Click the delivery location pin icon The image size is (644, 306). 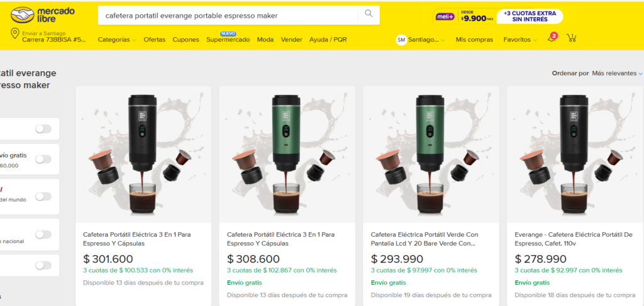[x=14, y=34]
